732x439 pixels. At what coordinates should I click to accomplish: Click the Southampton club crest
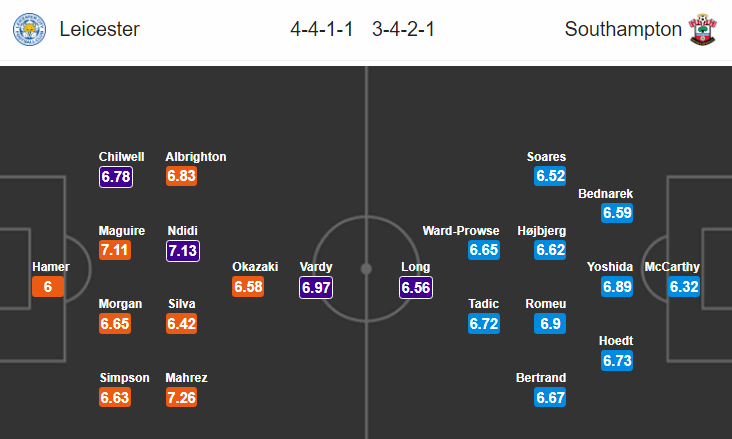703,29
